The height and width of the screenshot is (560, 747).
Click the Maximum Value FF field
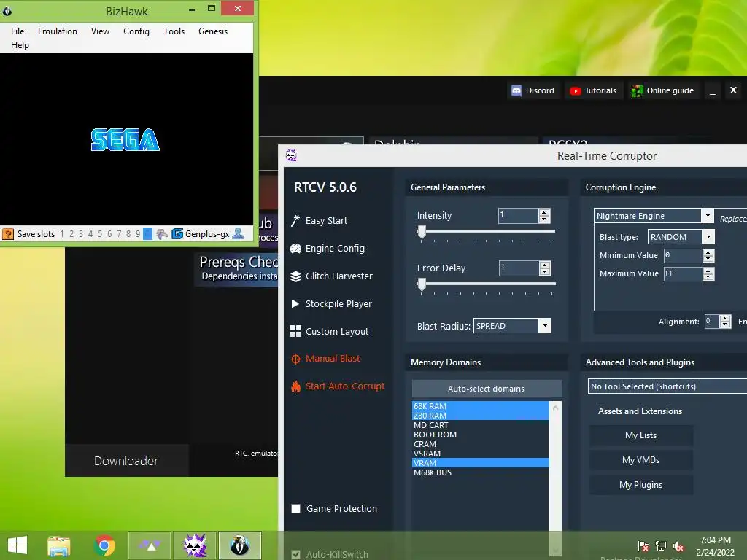683,274
